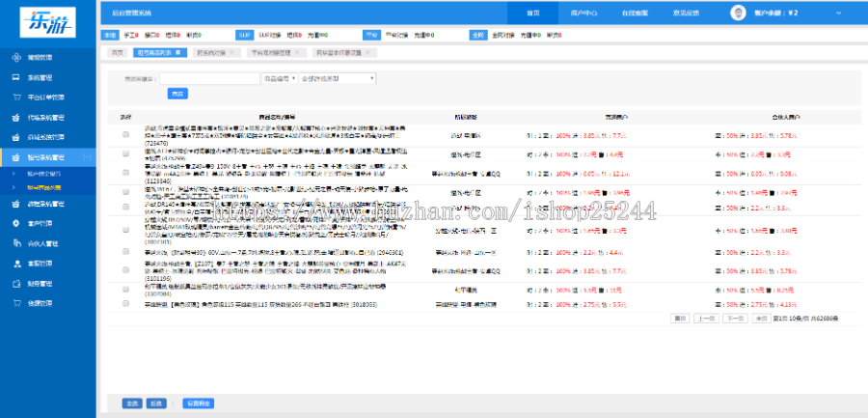Open the 全部游戏类型 dropdown
This screenshot has width=868, height=418.
point(338,79)
